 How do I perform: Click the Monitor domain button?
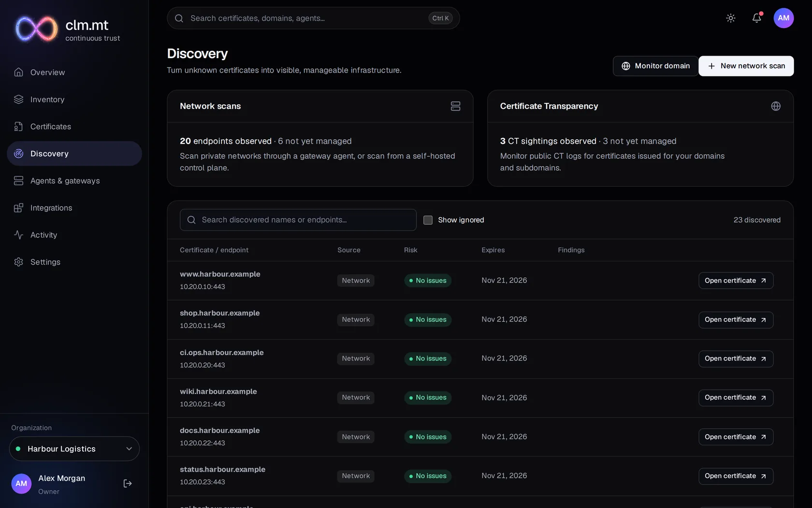655,66
